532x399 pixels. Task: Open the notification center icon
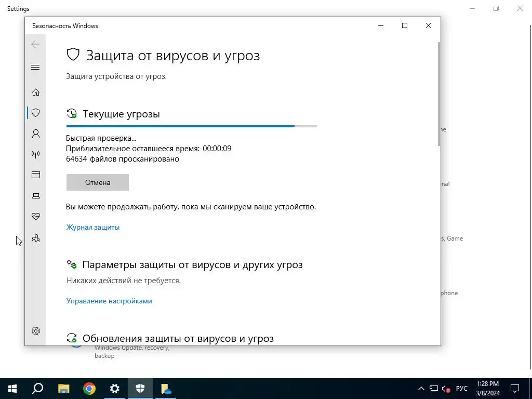click(x=515, y=389)
